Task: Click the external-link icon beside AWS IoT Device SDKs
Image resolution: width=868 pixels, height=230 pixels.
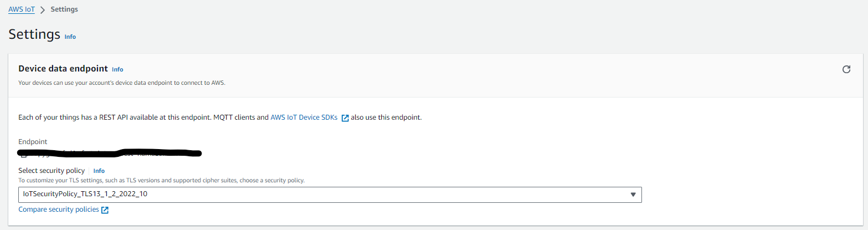Action: [345, 118]
